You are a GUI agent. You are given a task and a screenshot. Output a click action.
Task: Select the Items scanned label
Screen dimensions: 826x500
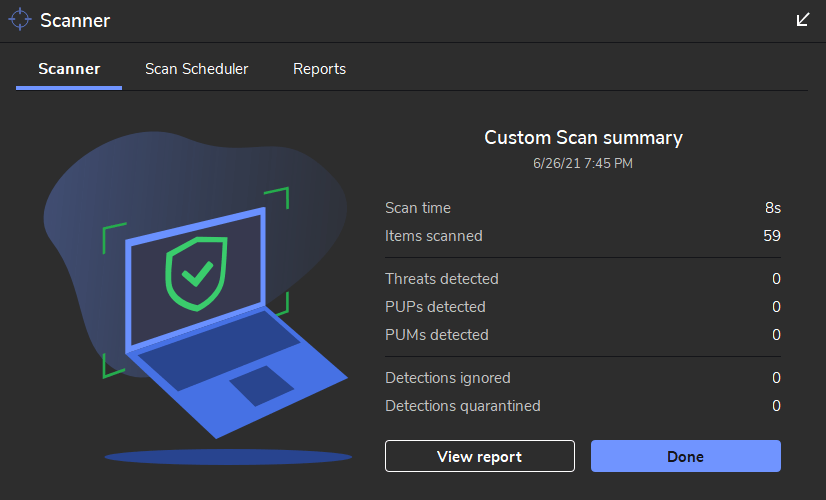tap(434, 236)
